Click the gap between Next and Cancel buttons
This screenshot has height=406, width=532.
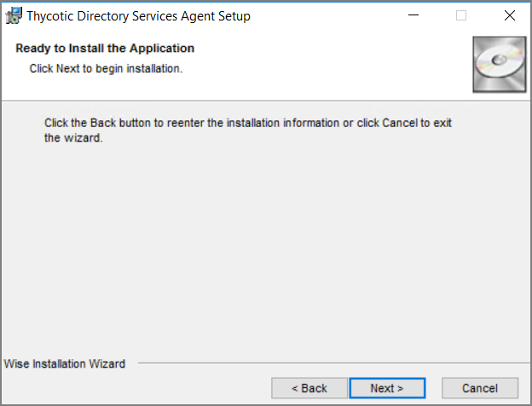coord(434,388)
